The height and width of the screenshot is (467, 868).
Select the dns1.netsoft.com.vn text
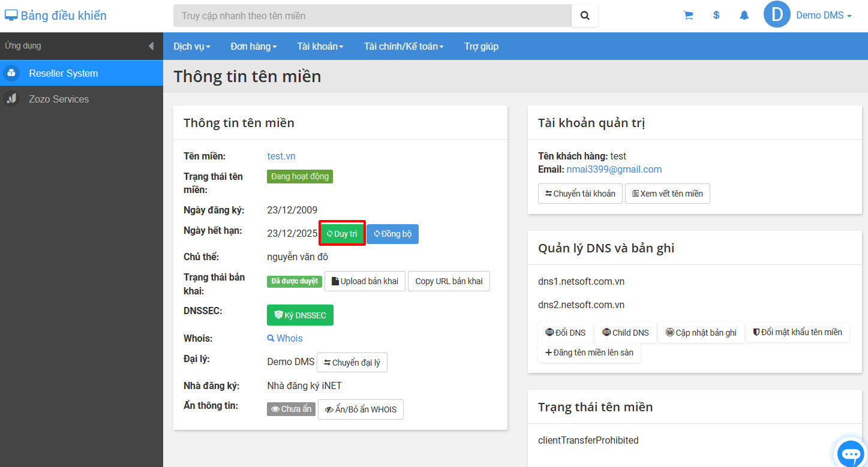click(581, 281)
